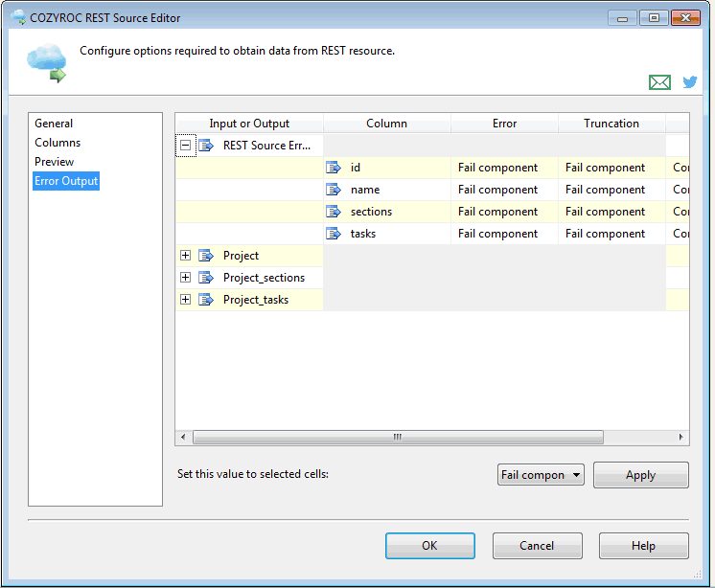Viewport: 715px width, 588px height.
Task: Open the Twitter bird icon link
Action: tap(690, 82)
